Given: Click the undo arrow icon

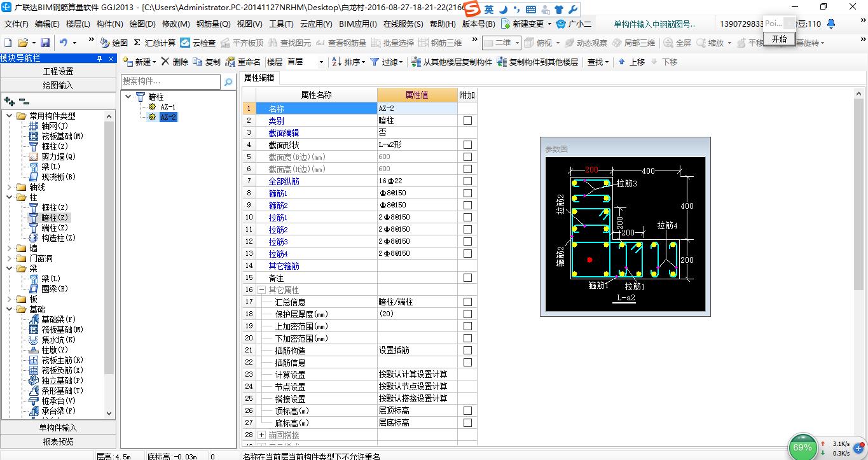Looking at the screenshot, I should [64, 43].
